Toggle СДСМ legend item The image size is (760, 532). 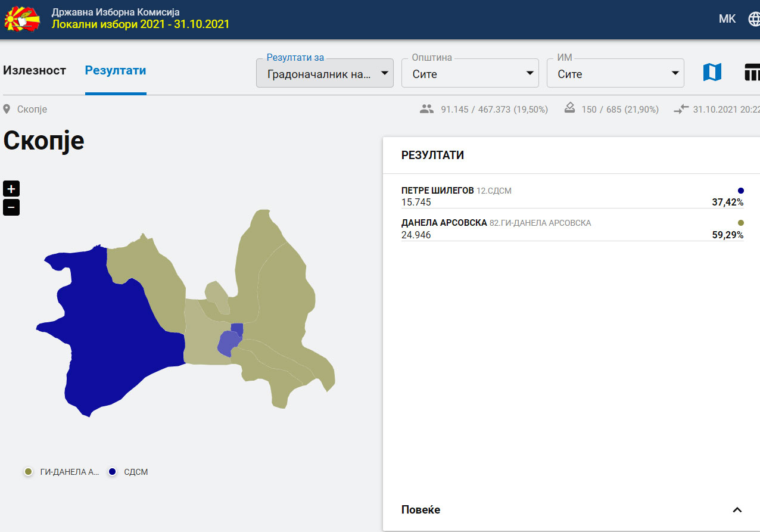tap(128, 472)
